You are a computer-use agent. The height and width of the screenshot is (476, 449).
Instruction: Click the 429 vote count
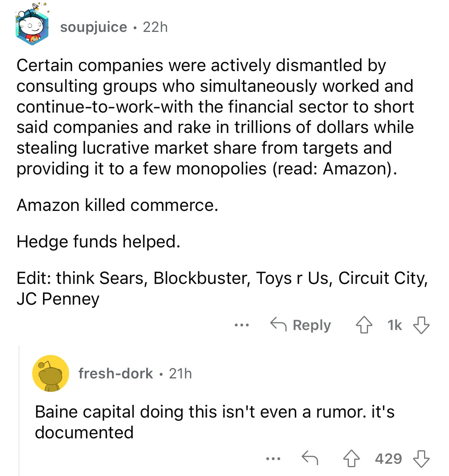tap(388, 459)
